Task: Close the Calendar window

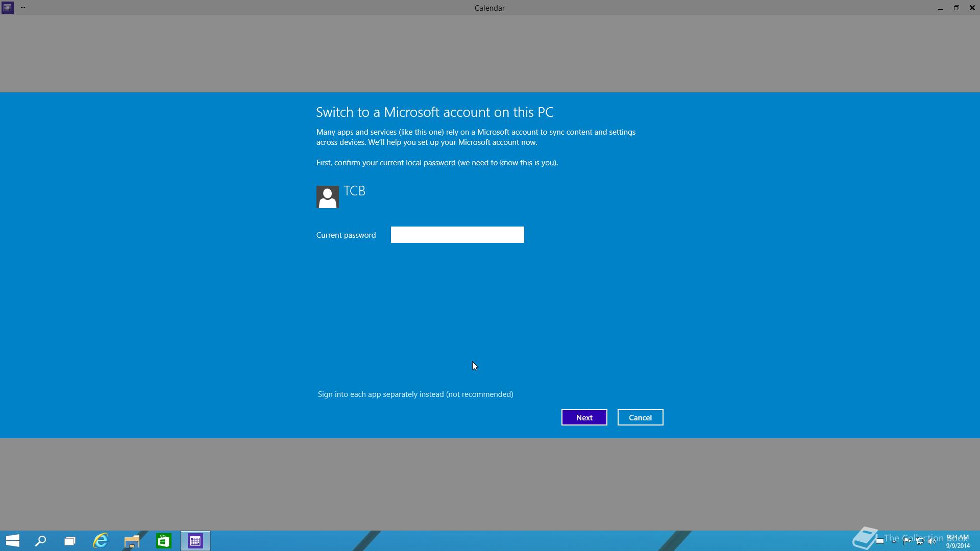Action: 972,8
